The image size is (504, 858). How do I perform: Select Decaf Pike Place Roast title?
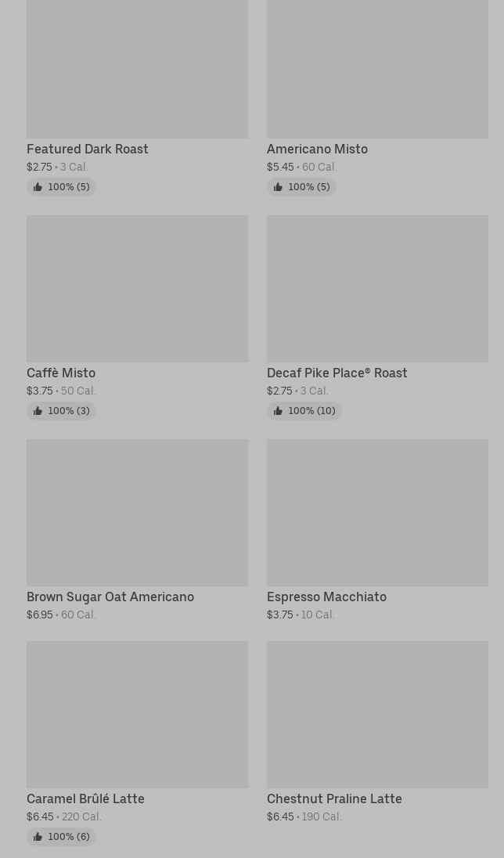tap(337, 373)
